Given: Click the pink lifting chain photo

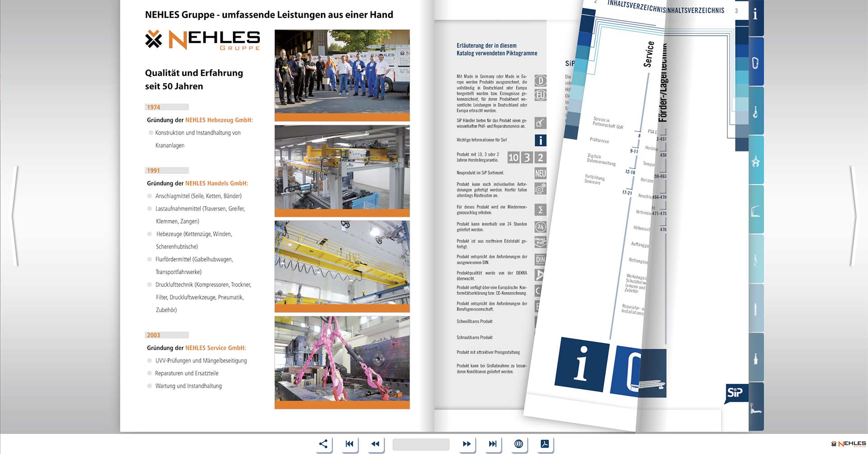Looking at the screenshot, I should [x=342, y=360].
